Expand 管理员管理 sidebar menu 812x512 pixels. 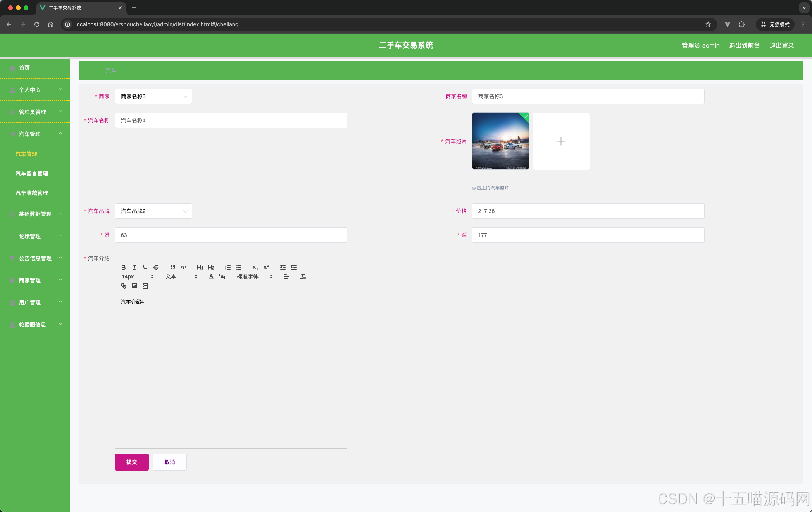(x=35, y=112)
